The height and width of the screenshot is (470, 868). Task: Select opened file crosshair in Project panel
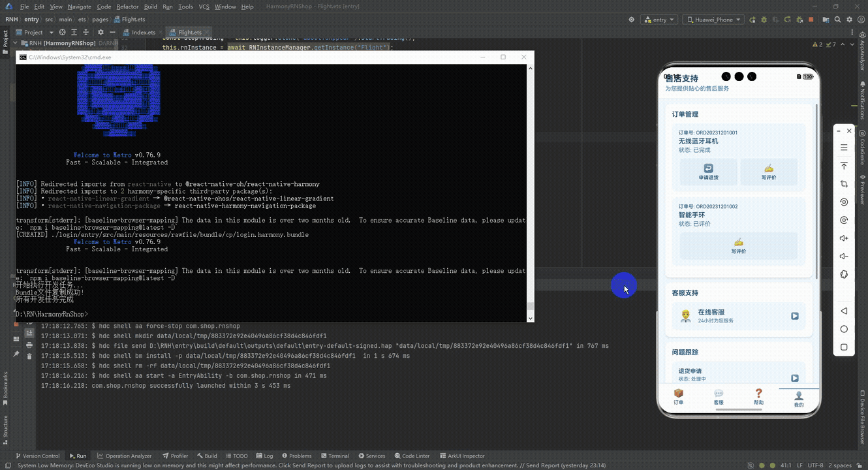click(63, 32)
